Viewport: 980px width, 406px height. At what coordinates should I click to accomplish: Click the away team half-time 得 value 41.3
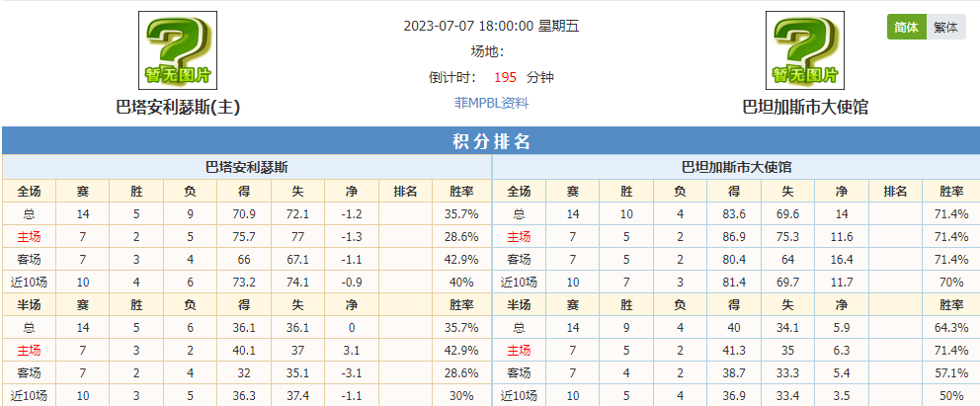(x=734, y=350)
